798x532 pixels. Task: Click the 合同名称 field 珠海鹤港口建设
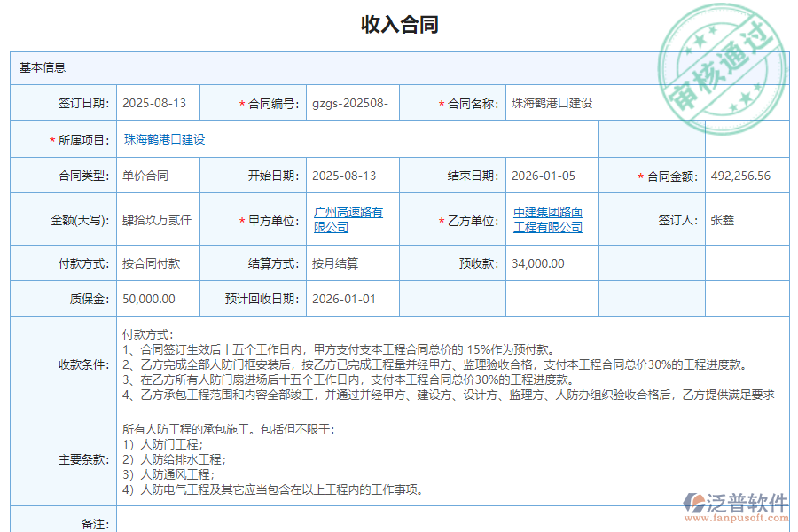[551, 103]
